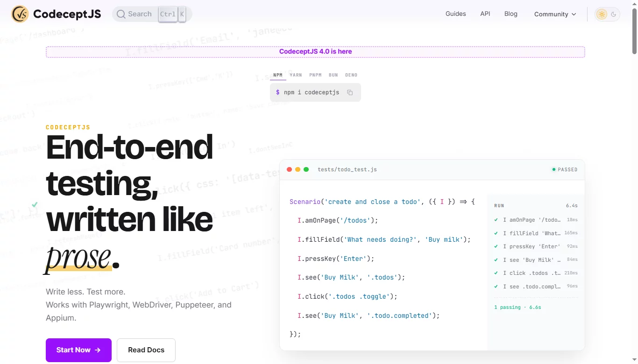Select the NPM install tab

pos(278,75)
